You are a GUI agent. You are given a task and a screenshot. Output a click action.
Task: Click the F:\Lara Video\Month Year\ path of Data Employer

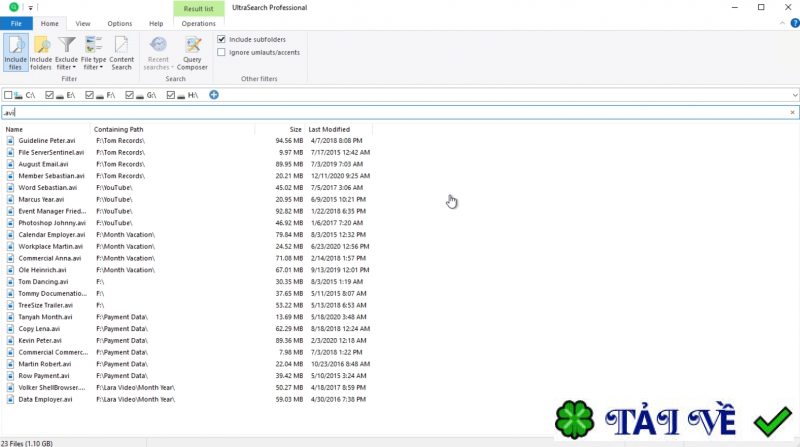pos(135,400)
